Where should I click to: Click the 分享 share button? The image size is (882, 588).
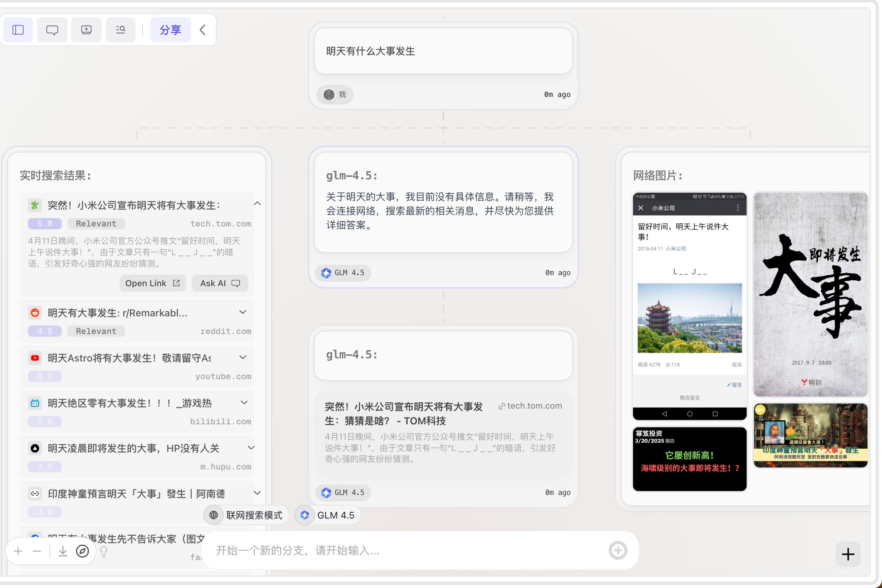click(x=170, y=30)
